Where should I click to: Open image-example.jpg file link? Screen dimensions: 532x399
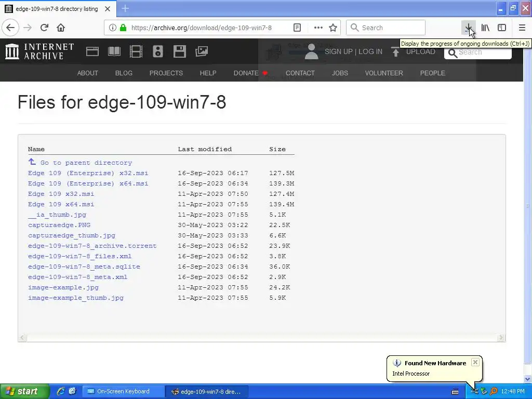[63, 287]
